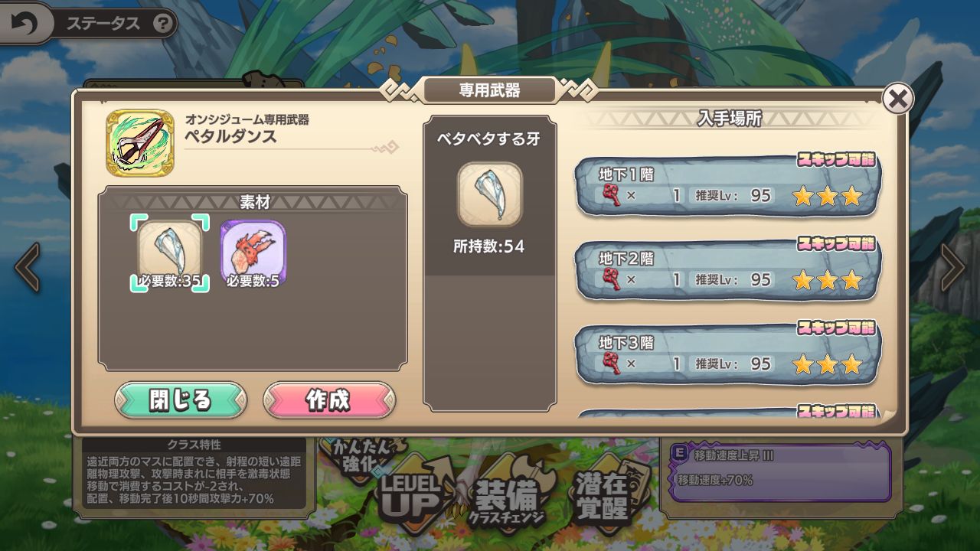Image resolution: width=980 pixels, height=551 pixels.
Task: Click the pink 作成 button
Action: pyautogui.click(x=329, y=400)
